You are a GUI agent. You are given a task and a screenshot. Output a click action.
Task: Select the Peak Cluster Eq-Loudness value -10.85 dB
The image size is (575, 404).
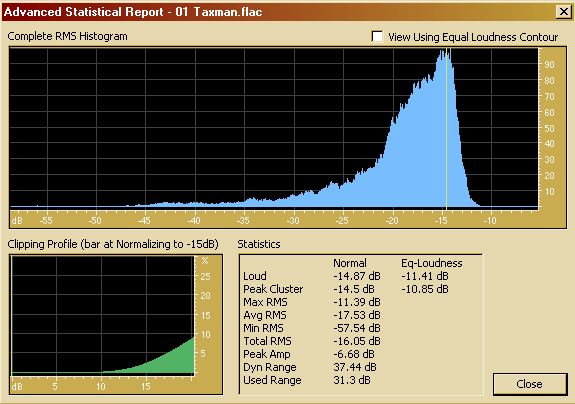(x=425, y=289)
